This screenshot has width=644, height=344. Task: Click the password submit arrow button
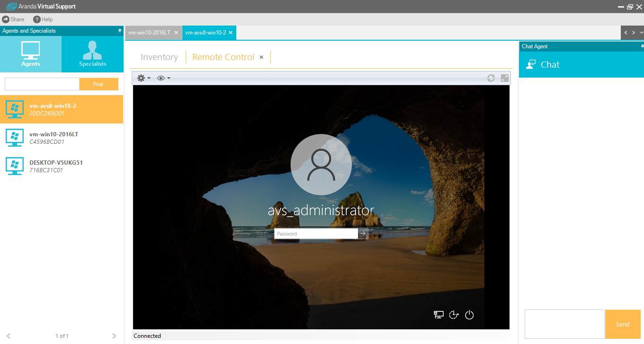[x=363, y=234]
